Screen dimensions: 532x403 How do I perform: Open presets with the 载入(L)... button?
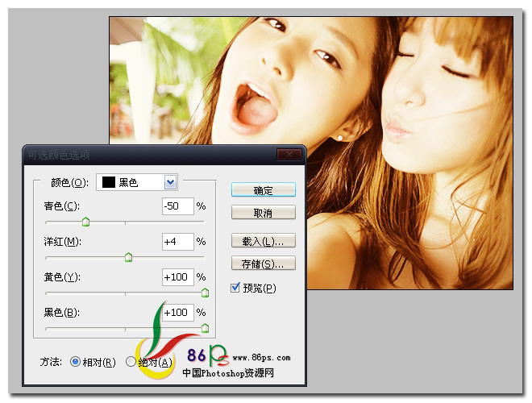point(263,241)
